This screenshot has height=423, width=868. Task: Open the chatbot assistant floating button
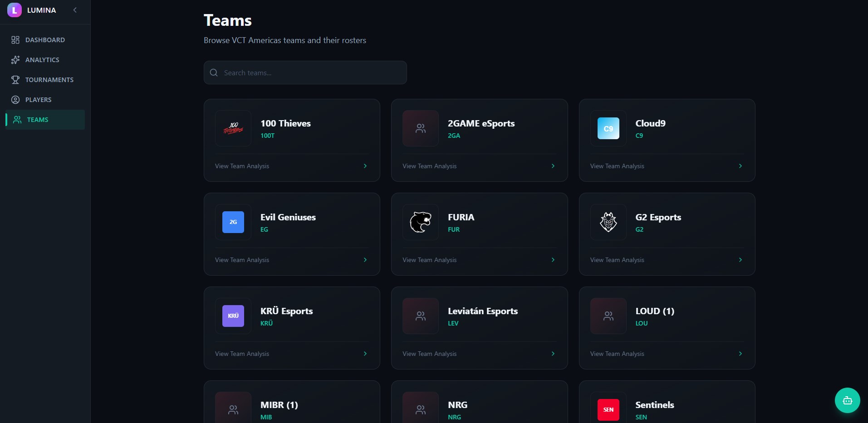click(847, 400)
